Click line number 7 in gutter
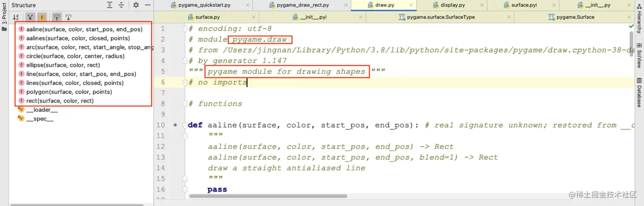This screenshot has height=206, width=644. pyautogui.click(x=162, y=93)
